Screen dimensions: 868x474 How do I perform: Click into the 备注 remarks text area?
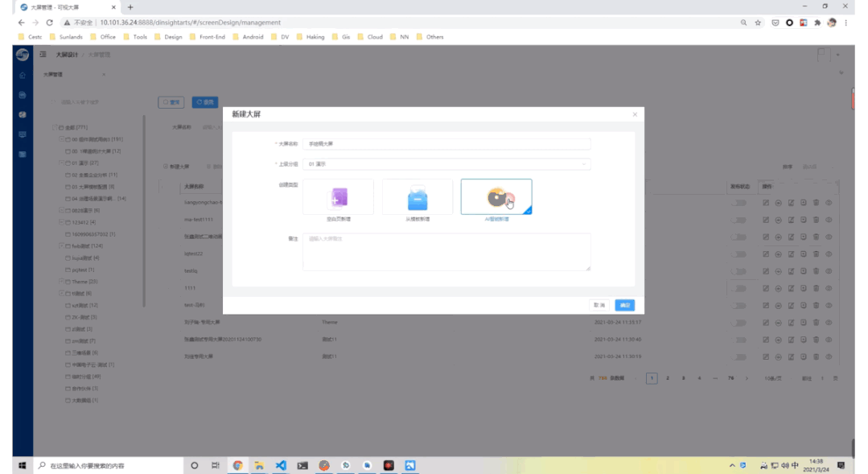[446, 252]
